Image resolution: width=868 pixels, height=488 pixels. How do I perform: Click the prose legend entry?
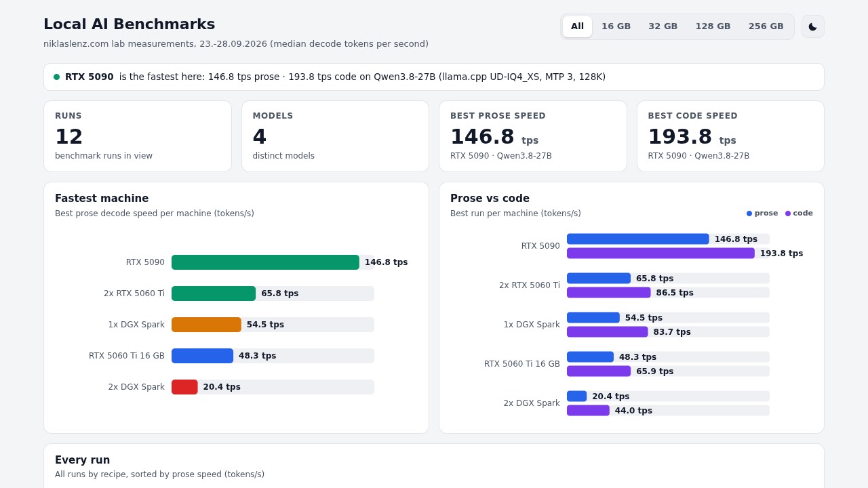(762, 213)
